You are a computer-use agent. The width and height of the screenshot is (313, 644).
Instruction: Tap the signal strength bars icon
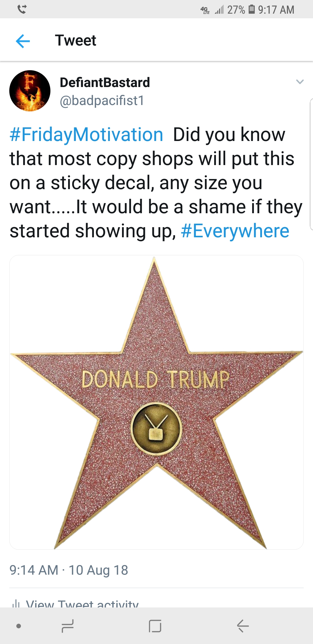[x=219, y=10]
